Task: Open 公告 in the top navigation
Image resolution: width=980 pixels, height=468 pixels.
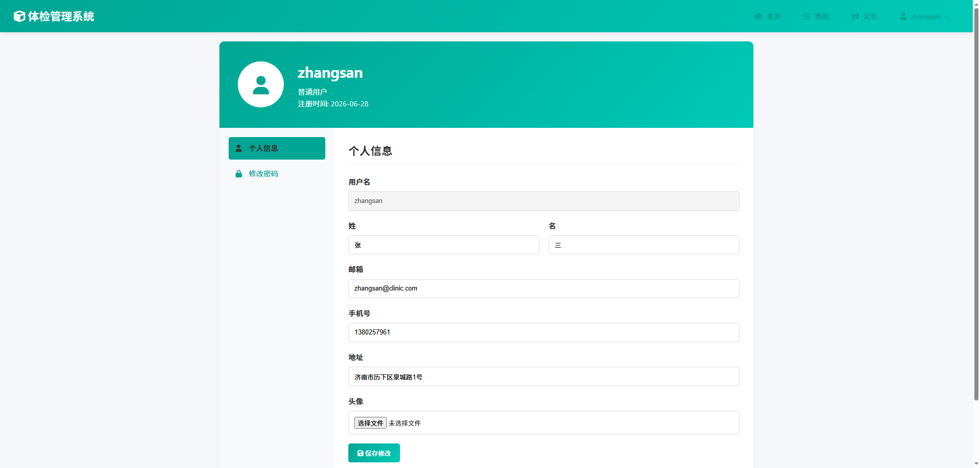Action: point(864,16)
